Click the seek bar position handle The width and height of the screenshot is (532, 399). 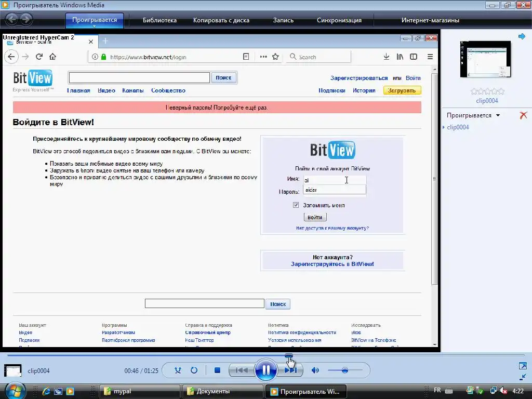[289, 355]
